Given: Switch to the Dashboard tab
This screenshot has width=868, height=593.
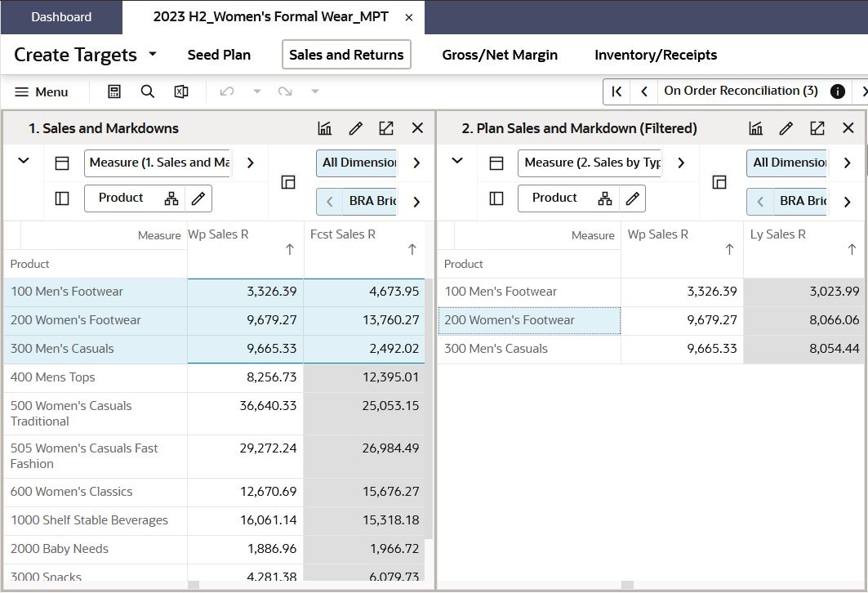Looking at the screenshot, I should (x=61, y=17).
